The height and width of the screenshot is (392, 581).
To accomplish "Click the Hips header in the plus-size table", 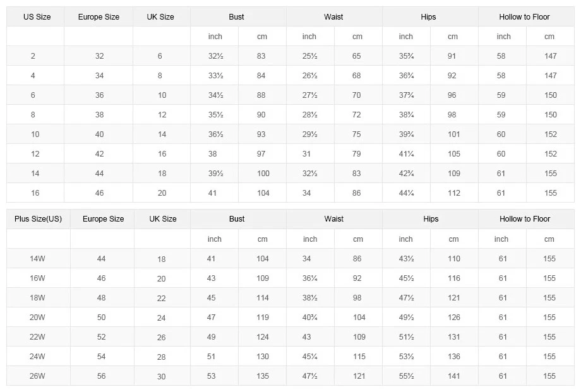I will point(431,219).
